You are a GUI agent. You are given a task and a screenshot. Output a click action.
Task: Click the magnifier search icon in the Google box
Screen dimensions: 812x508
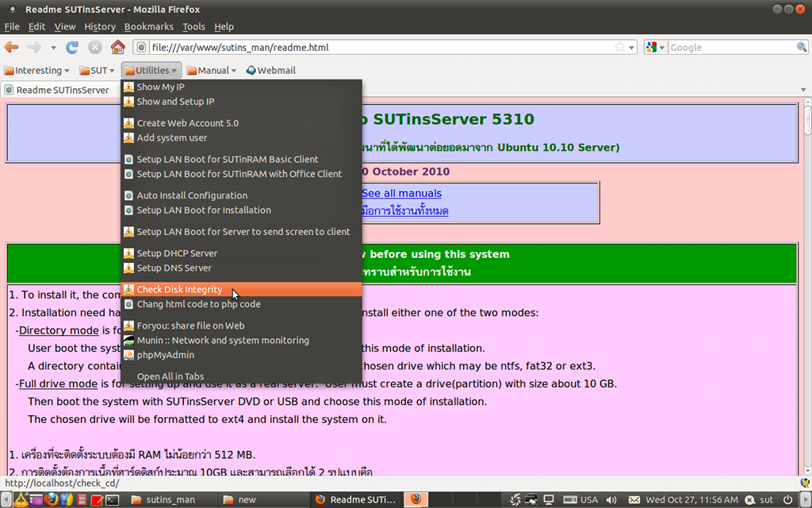point(802,47)
